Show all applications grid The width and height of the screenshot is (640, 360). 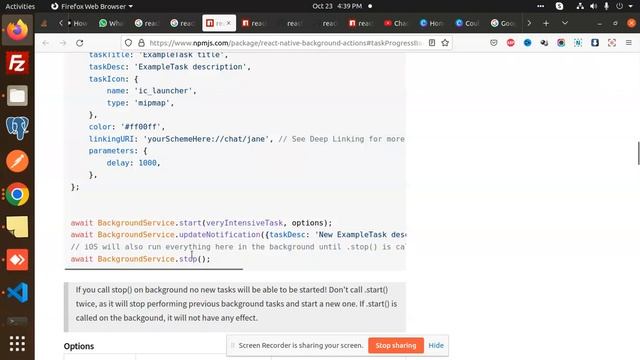(17, 344)
